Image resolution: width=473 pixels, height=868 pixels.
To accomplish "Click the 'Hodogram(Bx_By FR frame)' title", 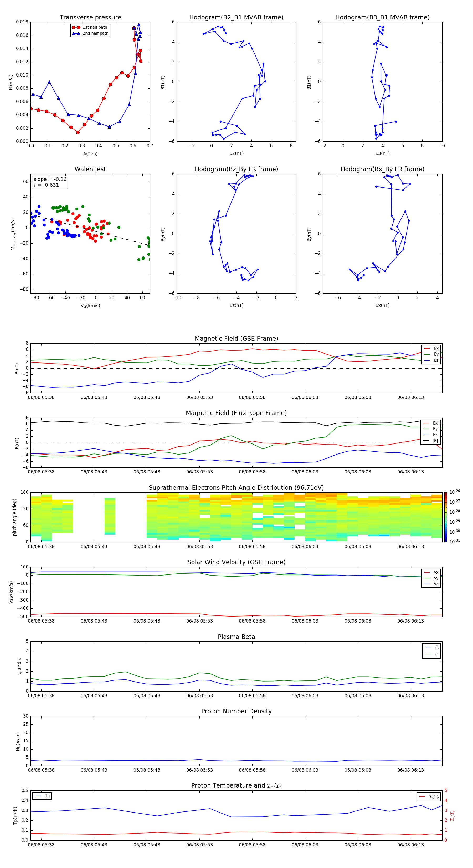I will 382,169.
